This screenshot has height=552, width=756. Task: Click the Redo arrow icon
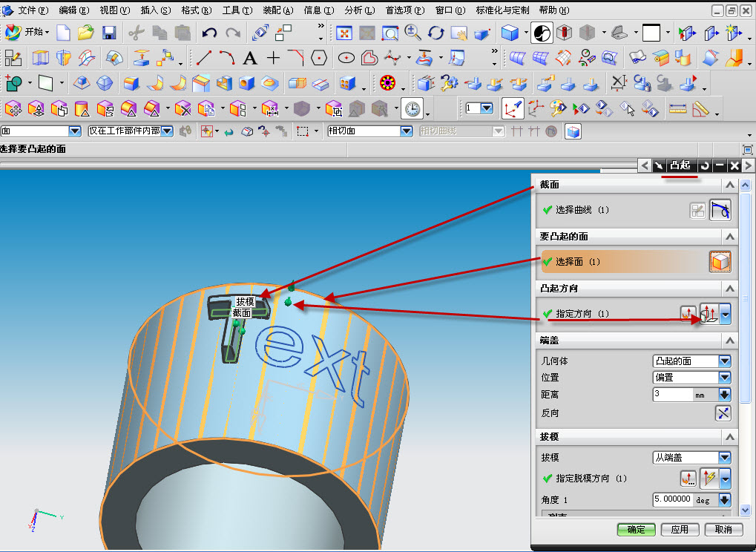pyautogui.click(x=234, y=33)
